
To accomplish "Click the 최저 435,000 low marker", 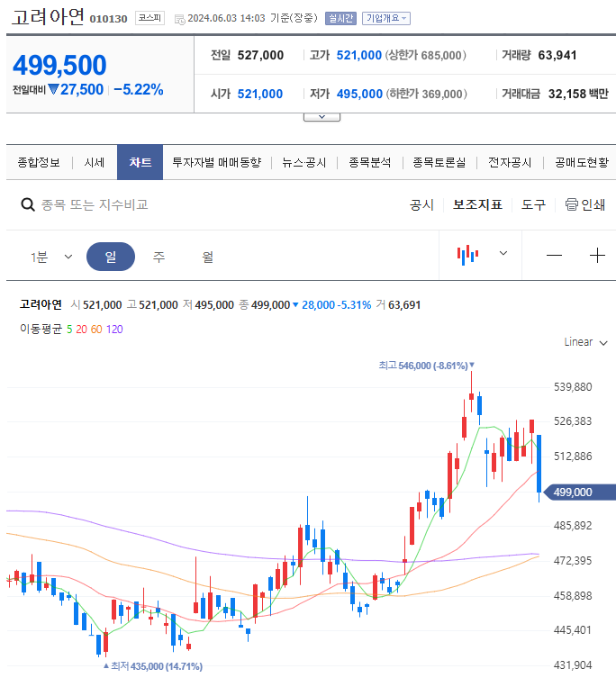I will (153, 666).
